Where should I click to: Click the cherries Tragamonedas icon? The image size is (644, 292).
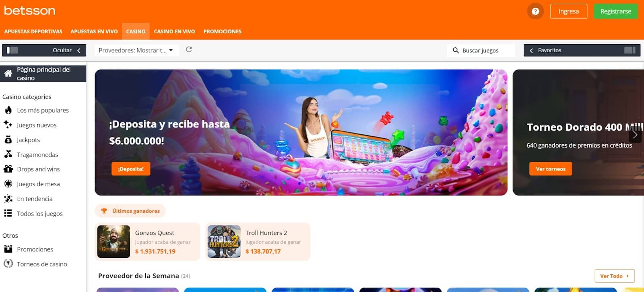click(x=8, y=154)
